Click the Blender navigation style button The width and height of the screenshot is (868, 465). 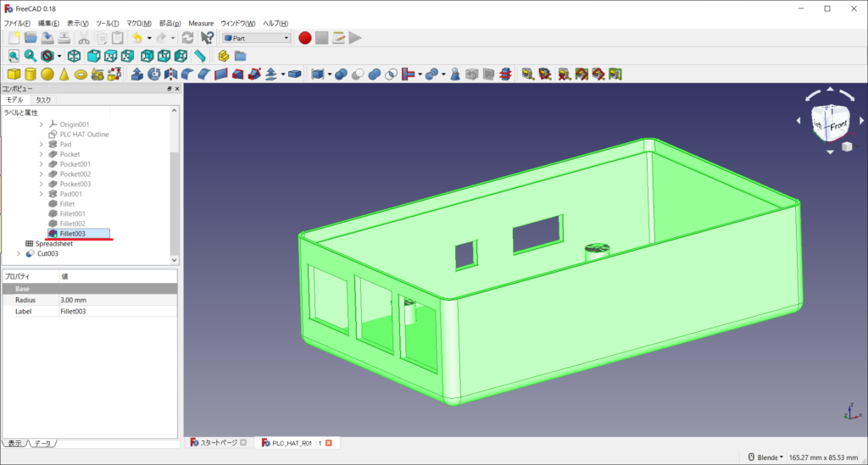[764, 457]
